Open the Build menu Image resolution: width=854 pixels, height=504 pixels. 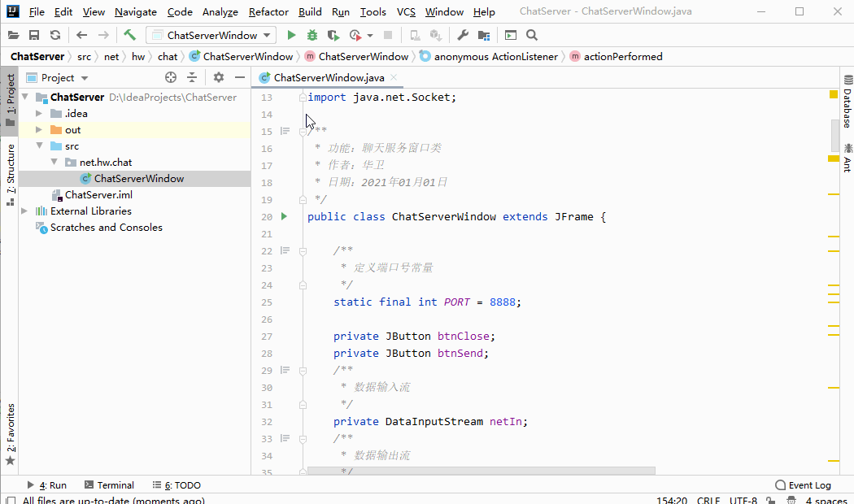(310, 12)
